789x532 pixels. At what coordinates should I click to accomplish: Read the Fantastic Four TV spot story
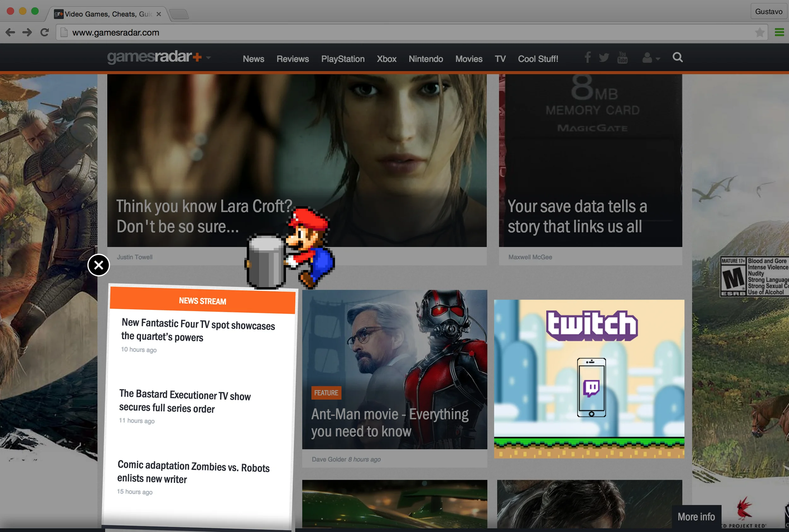coord(198,330)
